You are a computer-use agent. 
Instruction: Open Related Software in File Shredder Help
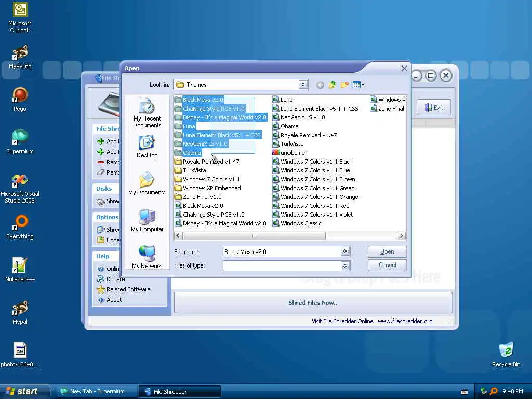point(124,289)
